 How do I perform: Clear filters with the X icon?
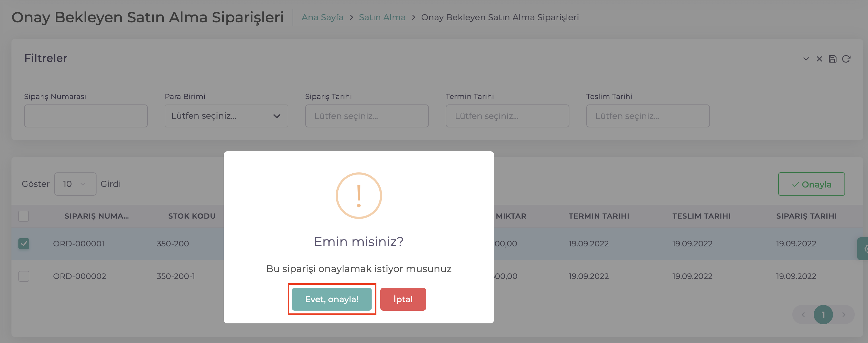click(819, 59)
